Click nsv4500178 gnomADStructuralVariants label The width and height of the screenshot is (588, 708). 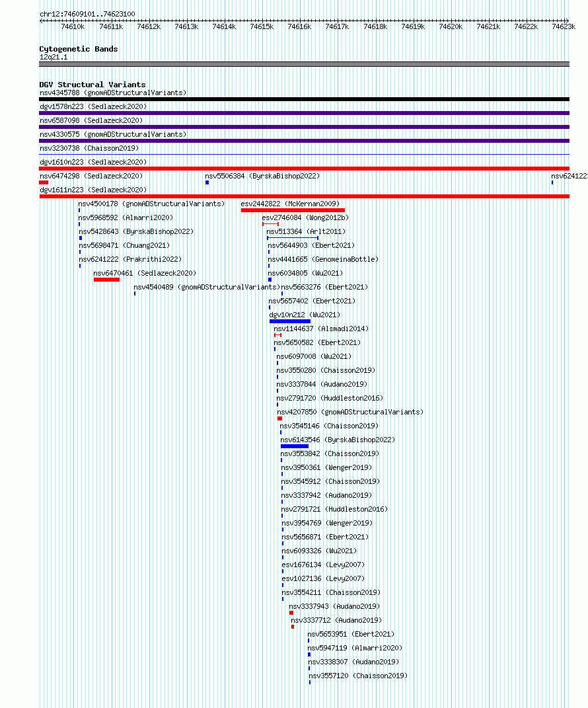coord(152,204)
